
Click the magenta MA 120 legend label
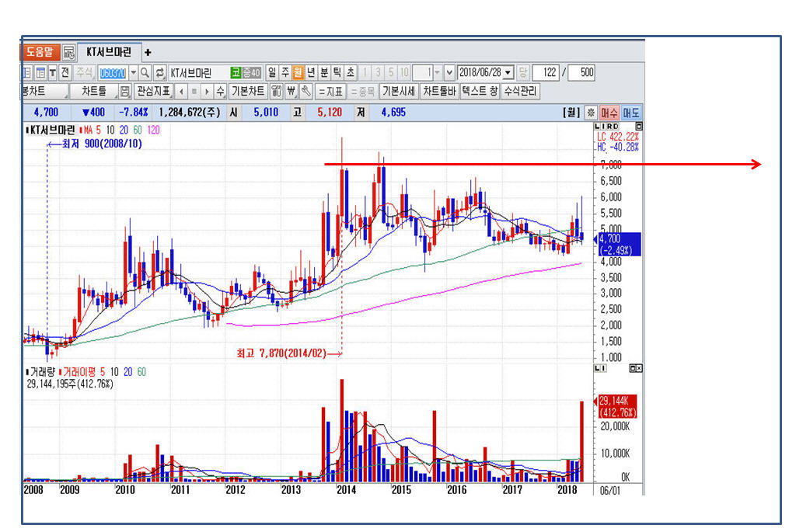tap(153, 130)
